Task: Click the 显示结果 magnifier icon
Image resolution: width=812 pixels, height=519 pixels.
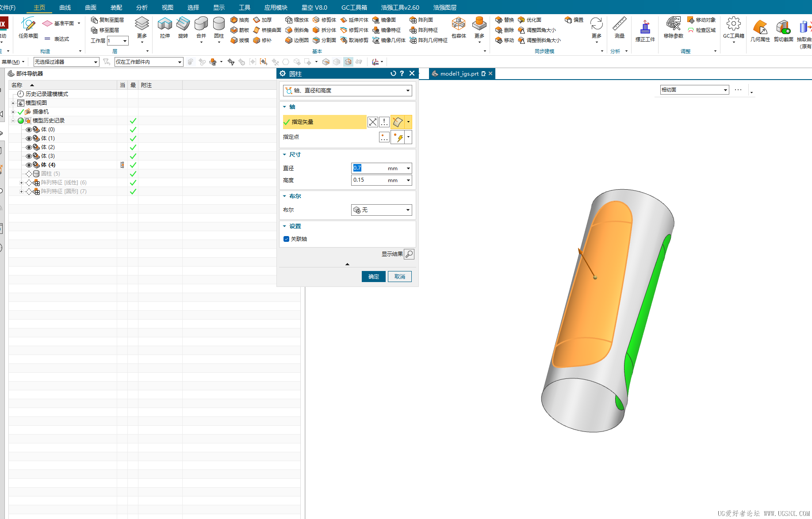Action: [x=409, y=254]
